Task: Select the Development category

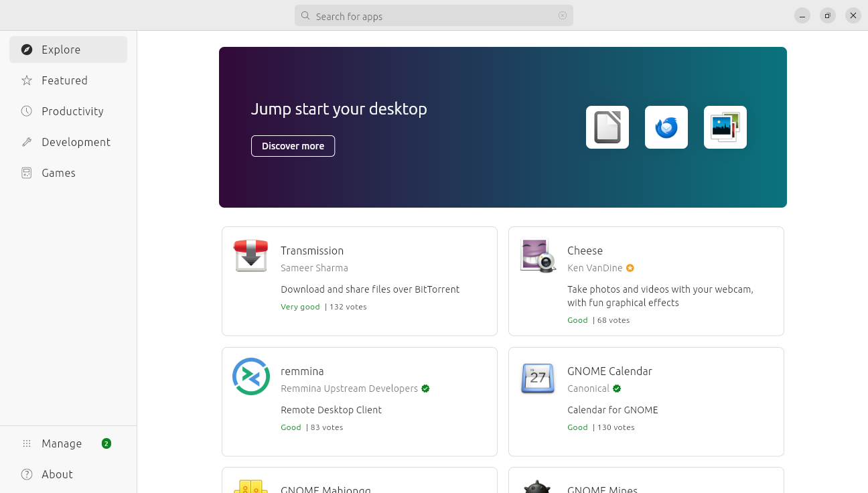Action: tap(68, 142)
